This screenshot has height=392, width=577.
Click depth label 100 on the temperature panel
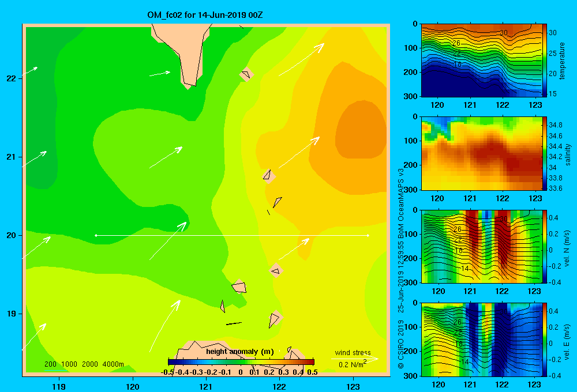click(x=411, y=48)
